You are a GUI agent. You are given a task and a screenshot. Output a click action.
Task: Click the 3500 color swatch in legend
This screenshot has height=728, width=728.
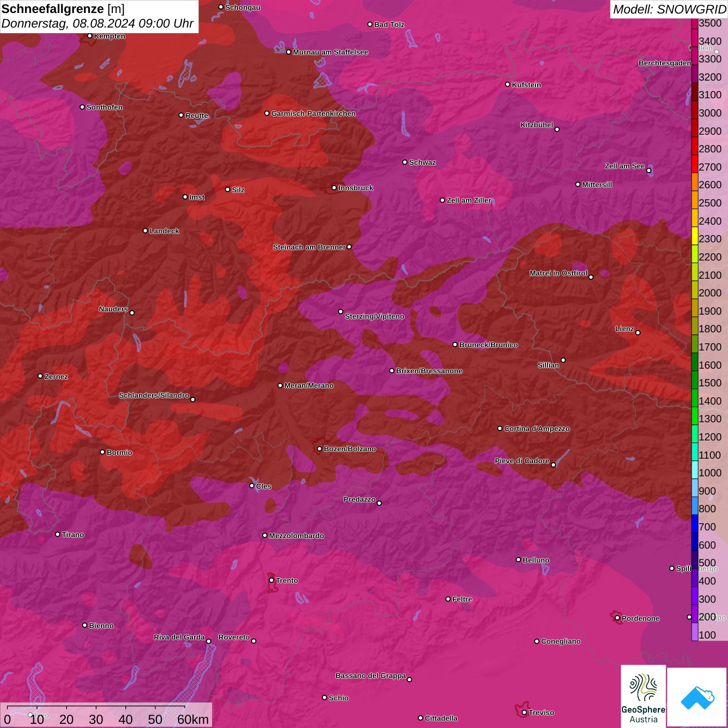pyautogui.click(x=695, y=23)
